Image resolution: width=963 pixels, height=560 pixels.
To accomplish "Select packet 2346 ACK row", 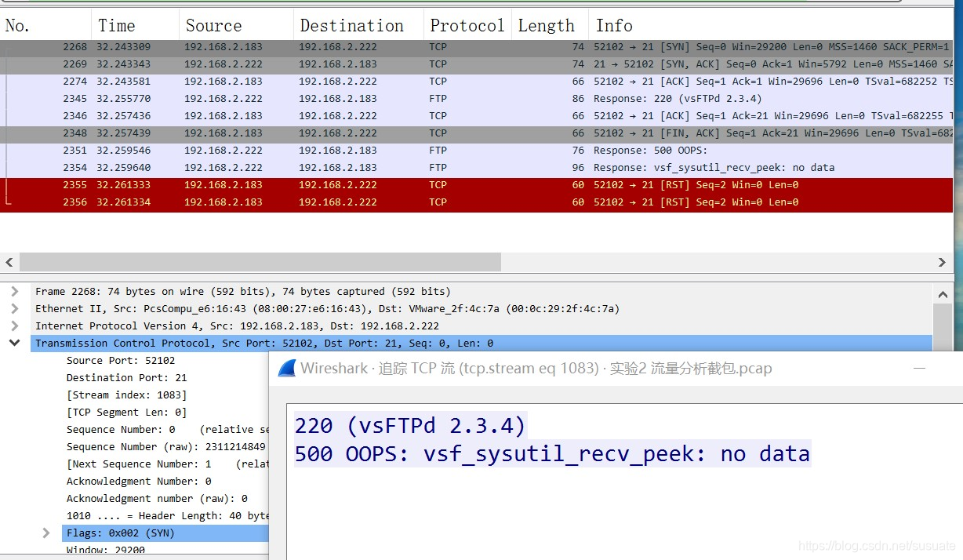I will (477, 116).
